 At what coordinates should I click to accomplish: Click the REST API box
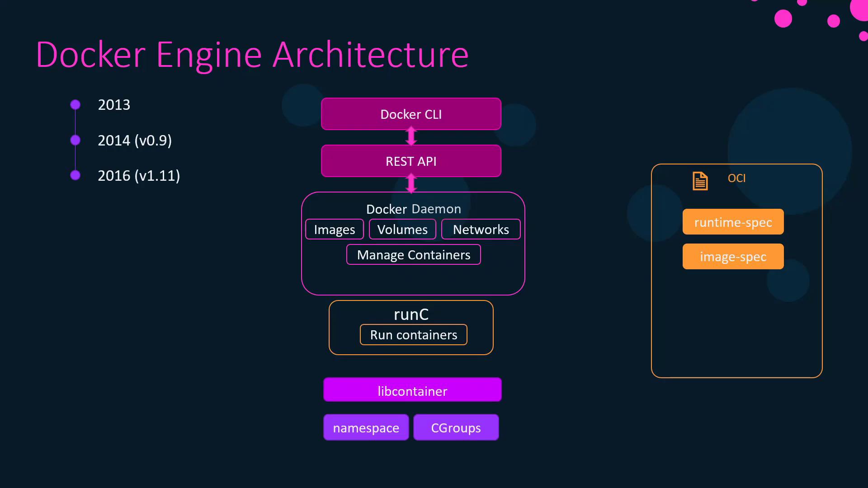coord(411,161)
